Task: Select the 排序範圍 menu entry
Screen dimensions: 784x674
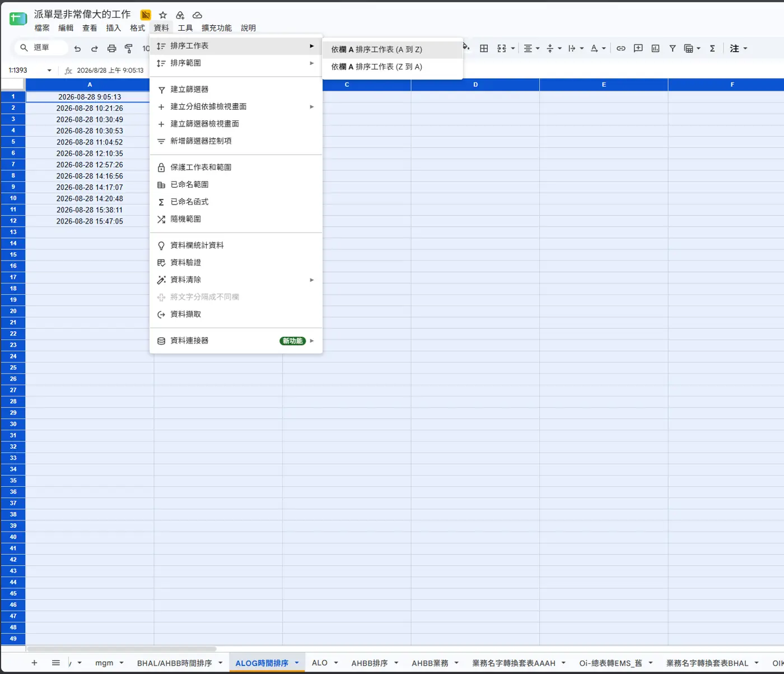Action: pyautogui.click(x=236, y=63)
